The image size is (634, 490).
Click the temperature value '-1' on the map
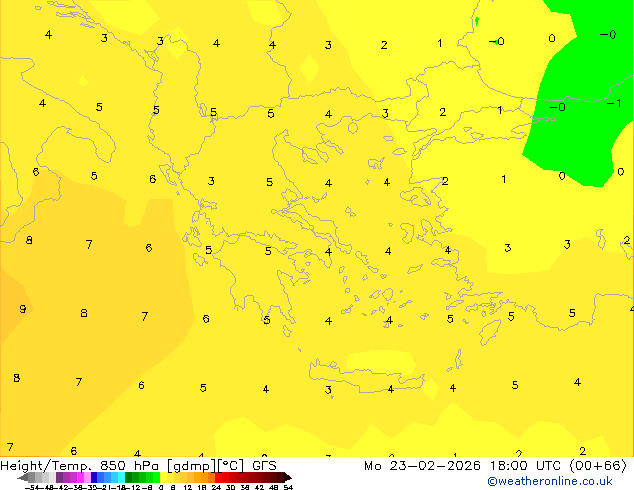click(614, 103)
